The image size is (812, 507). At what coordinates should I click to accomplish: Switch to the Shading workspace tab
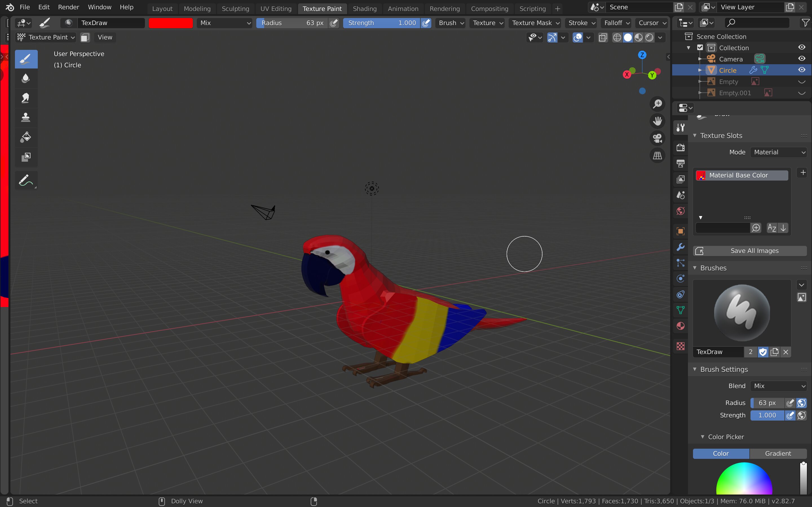pos(364,9)
